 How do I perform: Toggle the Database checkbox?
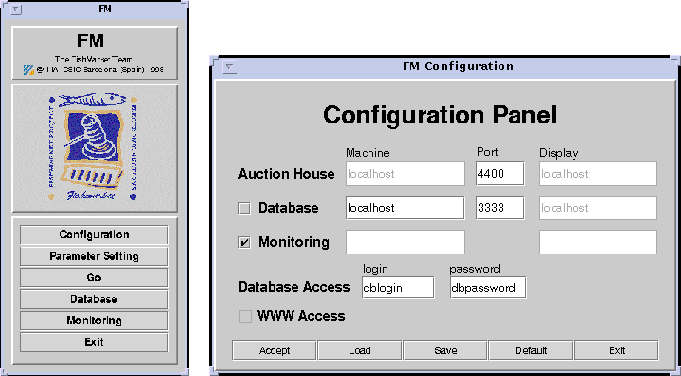245,208
